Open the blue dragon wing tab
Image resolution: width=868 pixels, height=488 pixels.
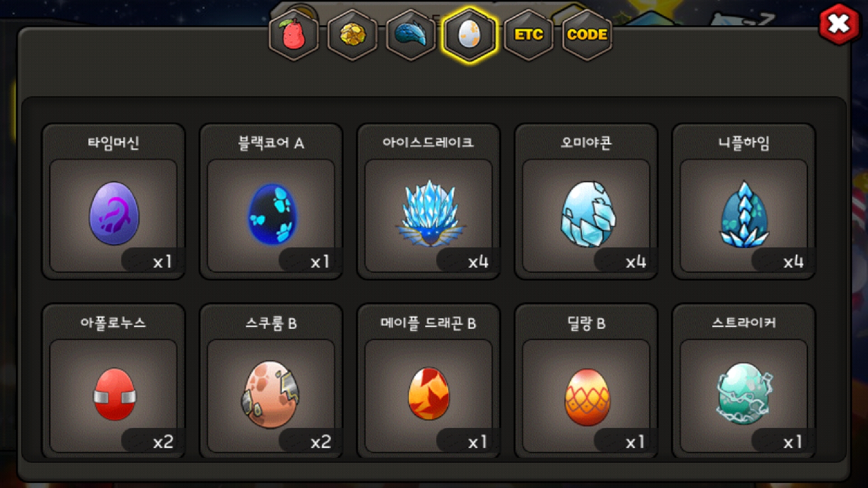pyautogui.click(x=410, y=35)
